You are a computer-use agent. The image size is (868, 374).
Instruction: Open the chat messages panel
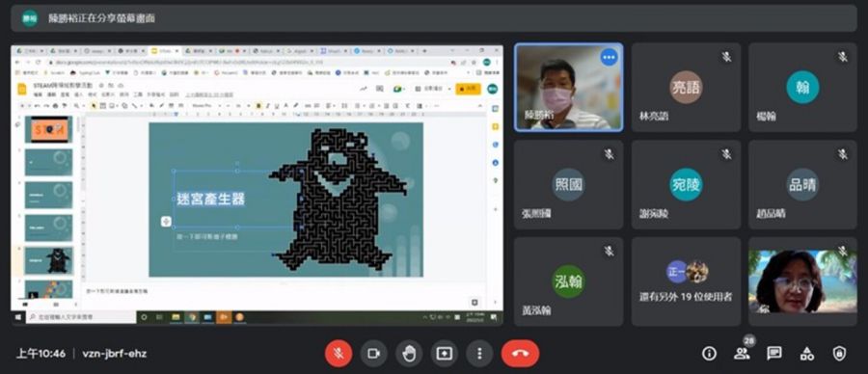click(774, 354)
